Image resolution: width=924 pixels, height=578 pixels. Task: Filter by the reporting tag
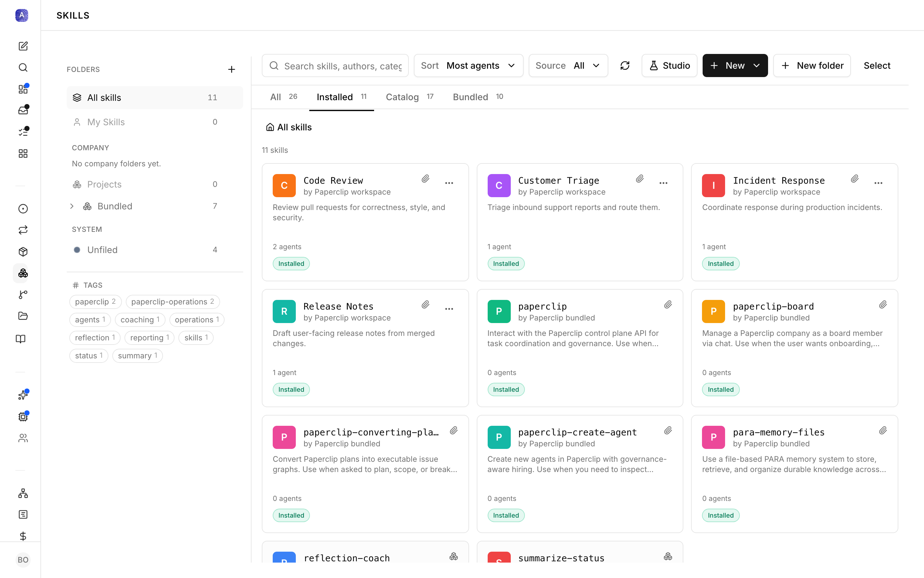pos(150,338)
